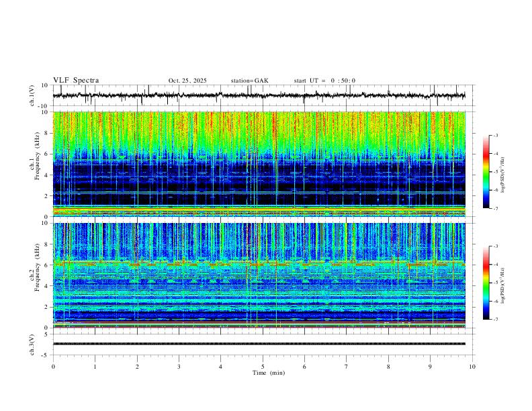This screenshot has width=532, height=411.
Task: Click time axis tick label "3"
Action: 179,367
